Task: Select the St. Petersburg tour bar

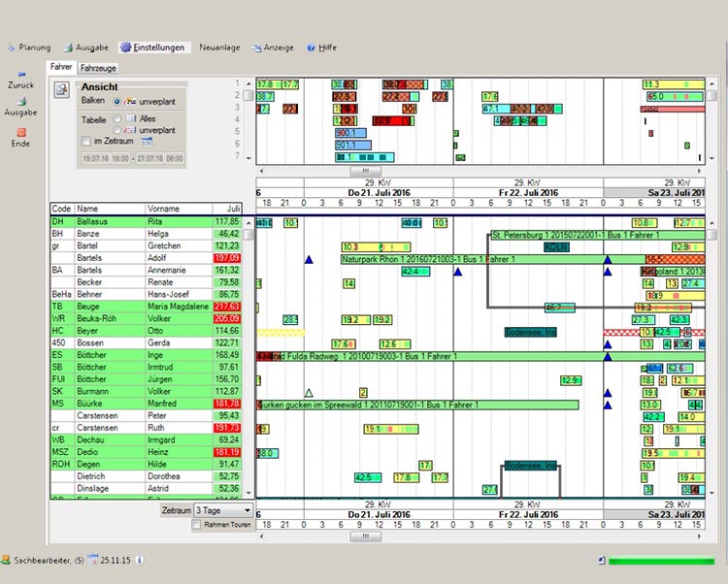Action: pyautogui.click(x=598, y=235)
